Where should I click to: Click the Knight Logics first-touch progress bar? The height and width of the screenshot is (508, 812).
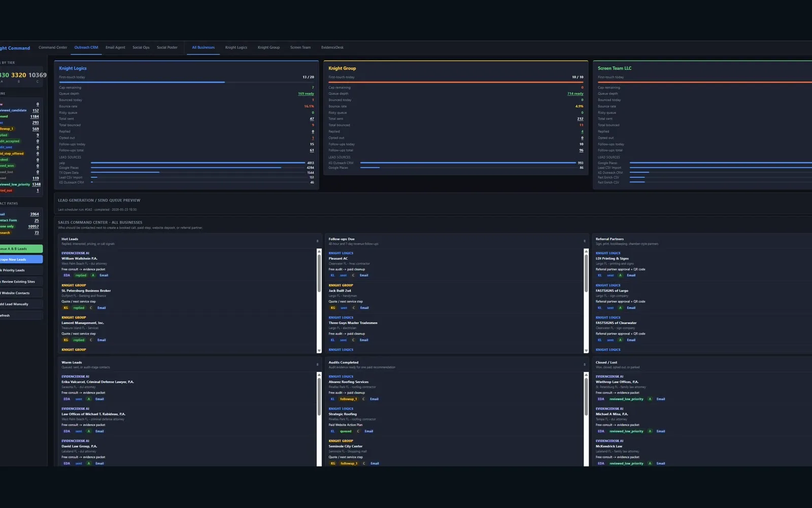pos(186,82)
